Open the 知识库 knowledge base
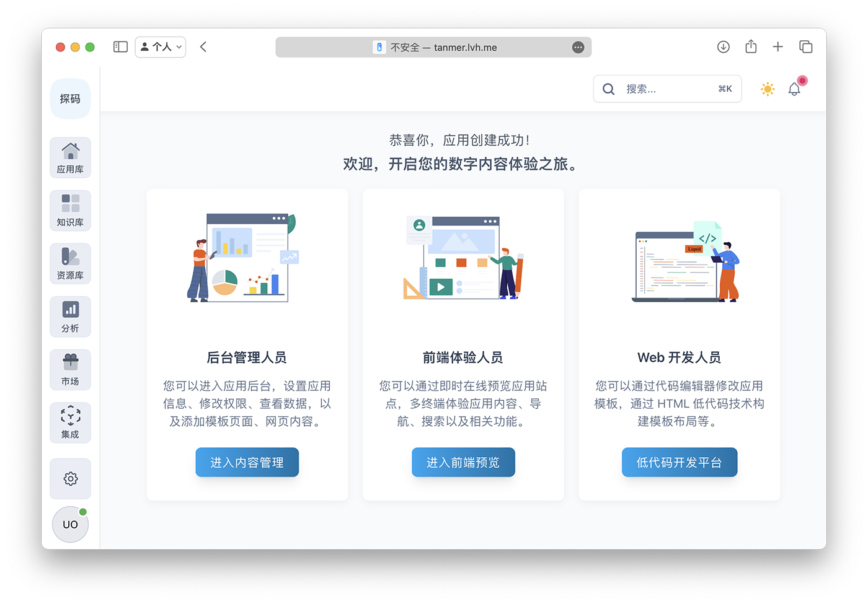 coord(70,211)
